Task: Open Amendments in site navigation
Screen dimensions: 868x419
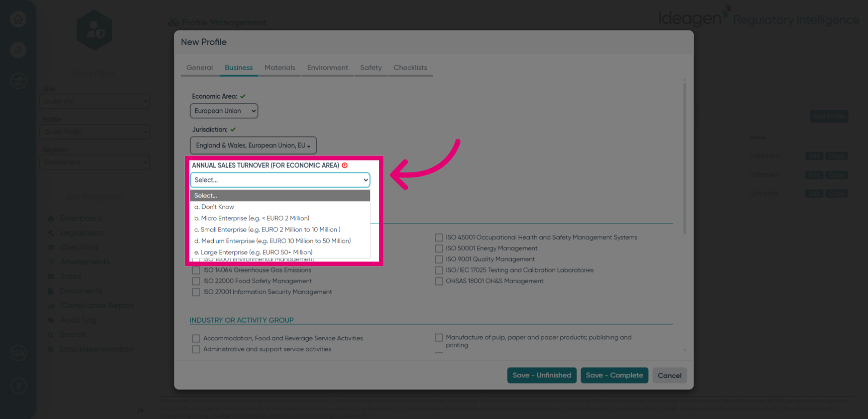Action: (x=85, y=262)
